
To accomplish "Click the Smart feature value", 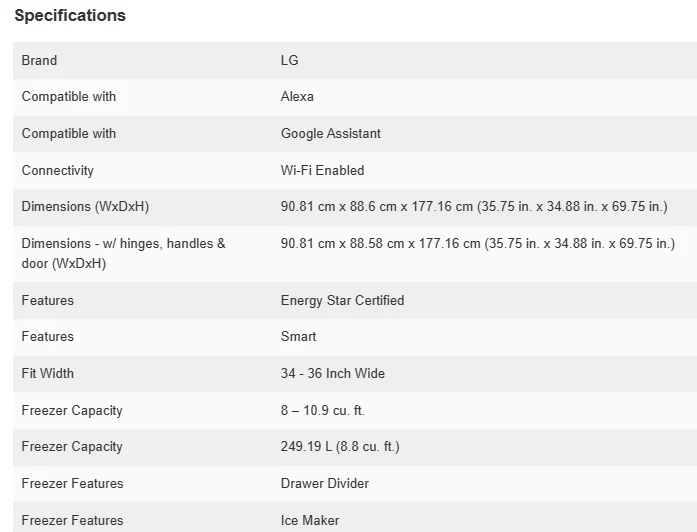I will (x=299, y=337).
